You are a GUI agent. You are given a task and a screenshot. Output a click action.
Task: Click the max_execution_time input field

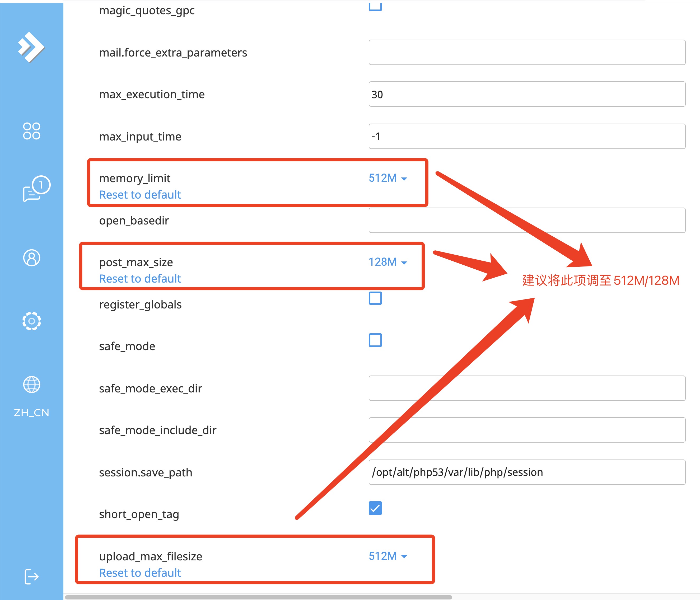click(527, 94)
